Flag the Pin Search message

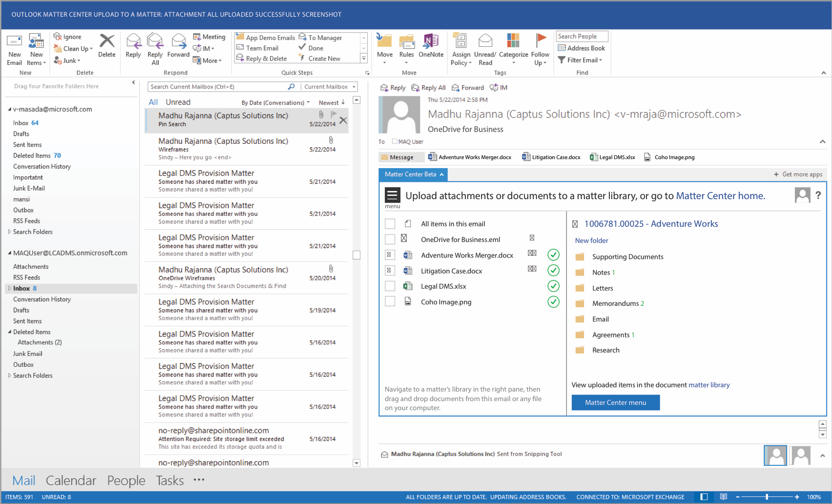click(x=334, y=114)
